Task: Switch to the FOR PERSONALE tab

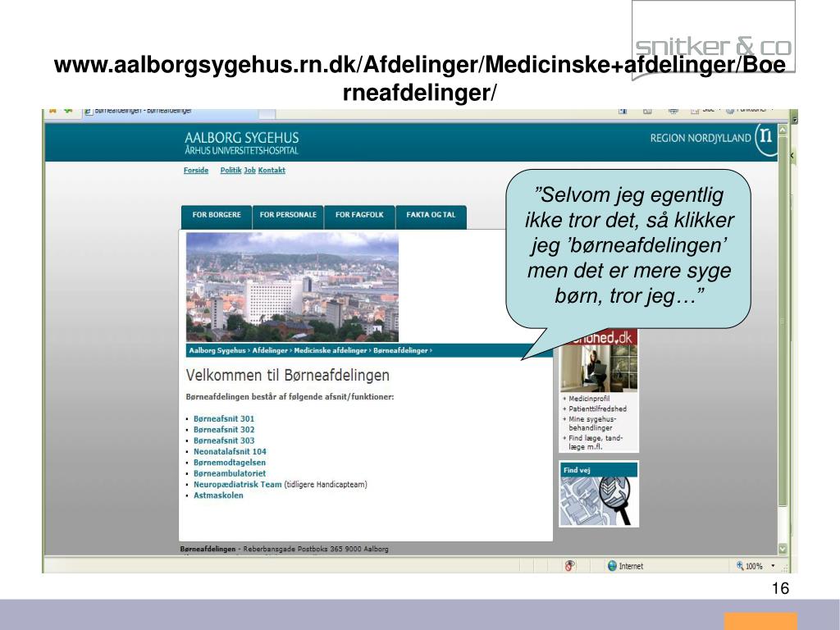Action: (288, 217)
